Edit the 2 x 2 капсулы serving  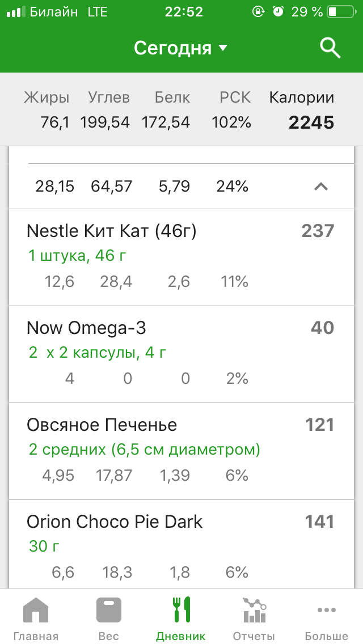(x=98, y=353)
